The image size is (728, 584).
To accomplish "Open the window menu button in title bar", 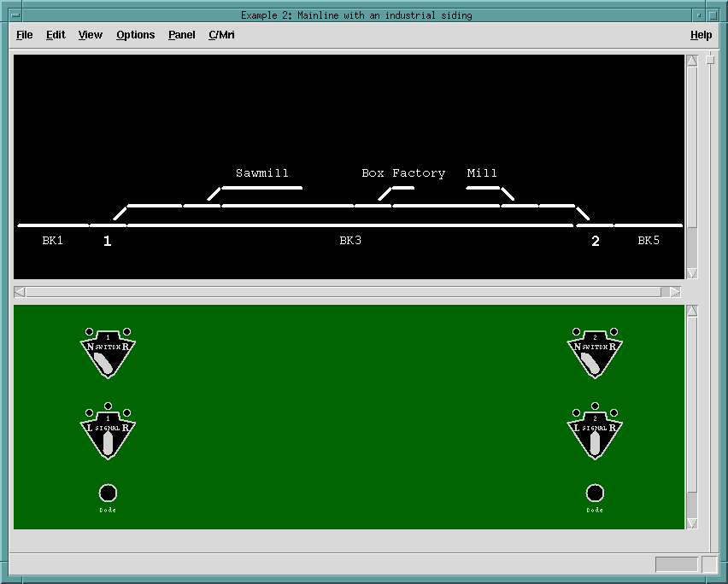I will (15, 15).
